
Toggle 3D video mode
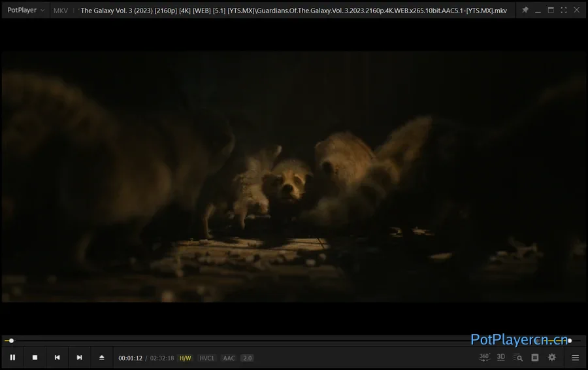click(x=501, y=358)
